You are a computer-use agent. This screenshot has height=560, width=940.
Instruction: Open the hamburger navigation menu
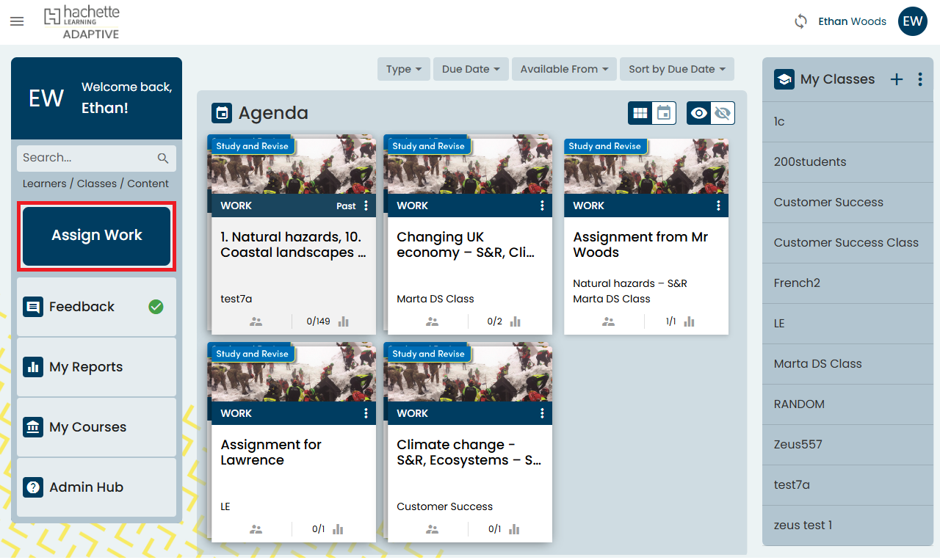click(17, 21)
